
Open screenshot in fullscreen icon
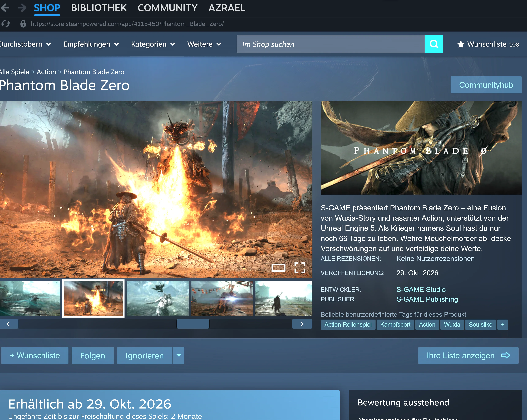(300, 268)
